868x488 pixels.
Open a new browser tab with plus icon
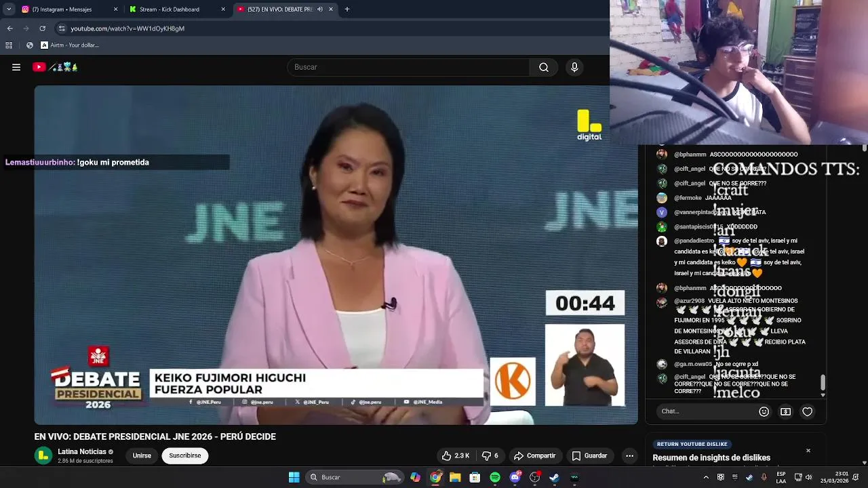(x=347, y=9)
